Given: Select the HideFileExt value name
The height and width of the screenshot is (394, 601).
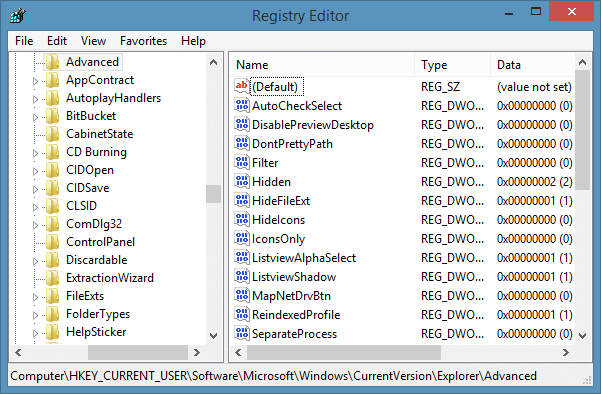Looking at the screenshot, I should pyautogui.click(x=281, y=201).
